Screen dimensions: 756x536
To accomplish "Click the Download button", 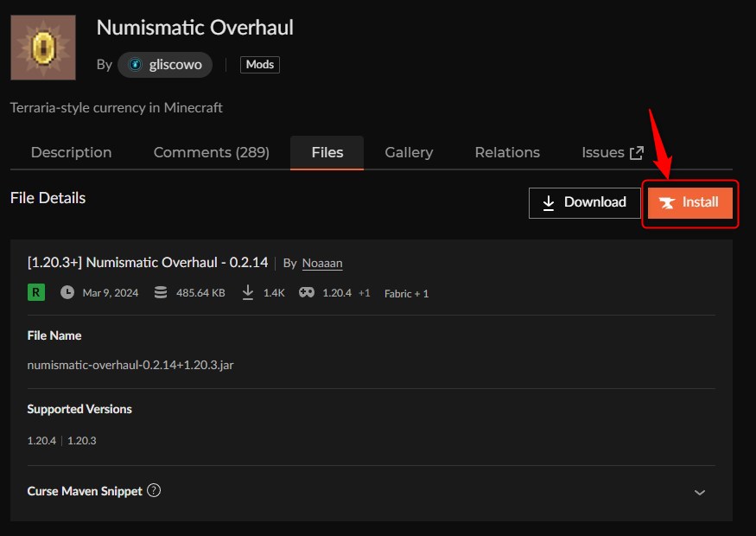I will (x=584, y=202).
